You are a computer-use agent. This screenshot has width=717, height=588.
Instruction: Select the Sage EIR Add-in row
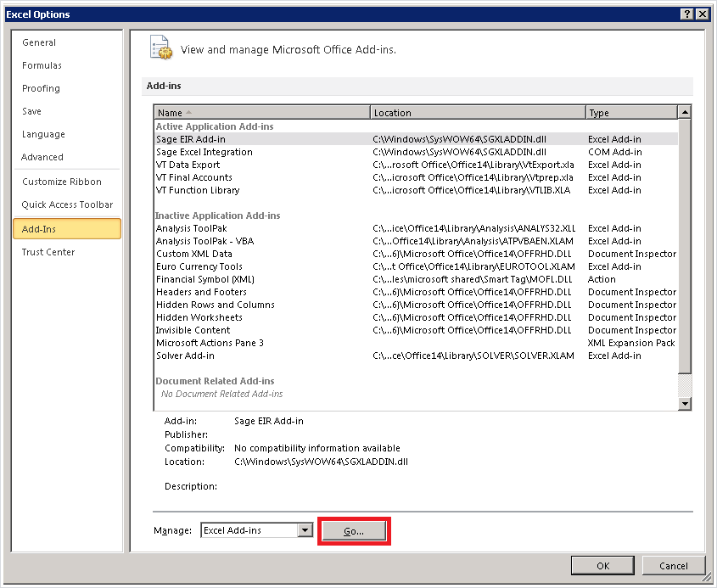click(x=416, y=139)
